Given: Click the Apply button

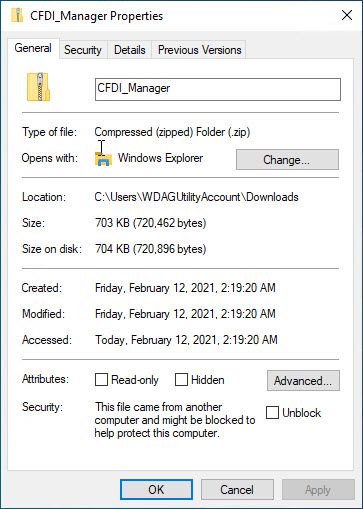Looking at the screenshot, I should [x=318, y=490].
